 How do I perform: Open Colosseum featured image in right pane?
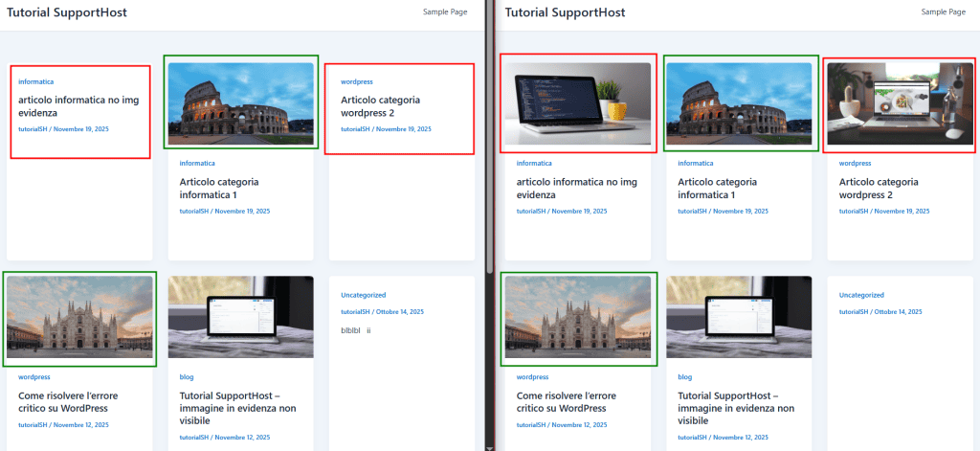739,103
